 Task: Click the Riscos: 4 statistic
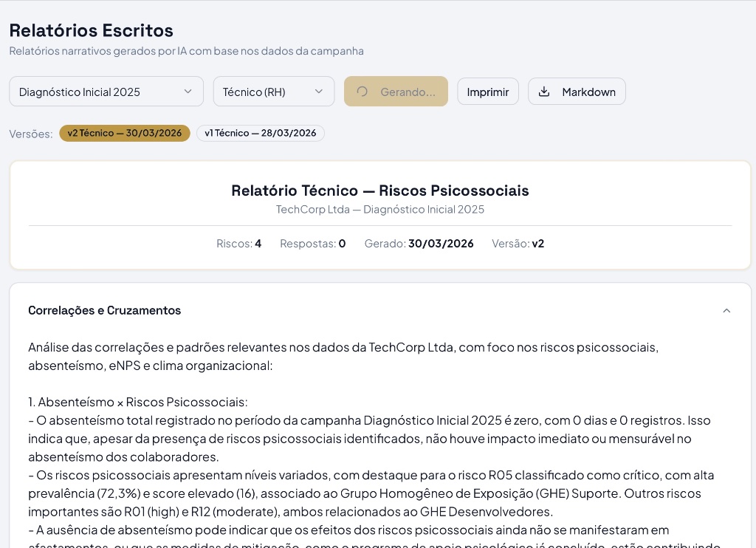pyautogui.click(x=238, y=244)
